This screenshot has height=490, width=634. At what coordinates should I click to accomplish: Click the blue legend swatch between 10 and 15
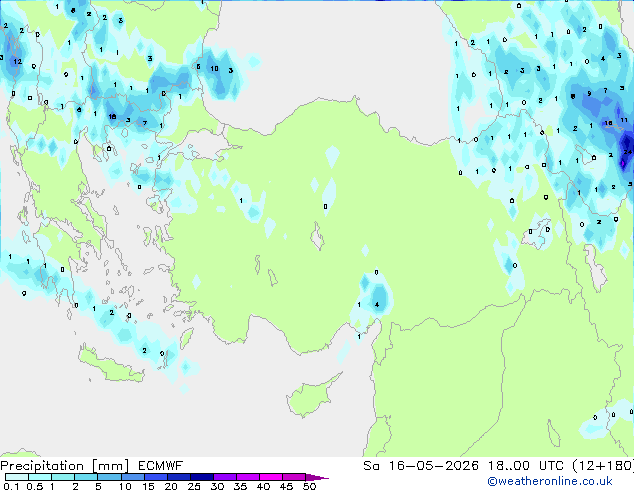click(x=133, y=477)
